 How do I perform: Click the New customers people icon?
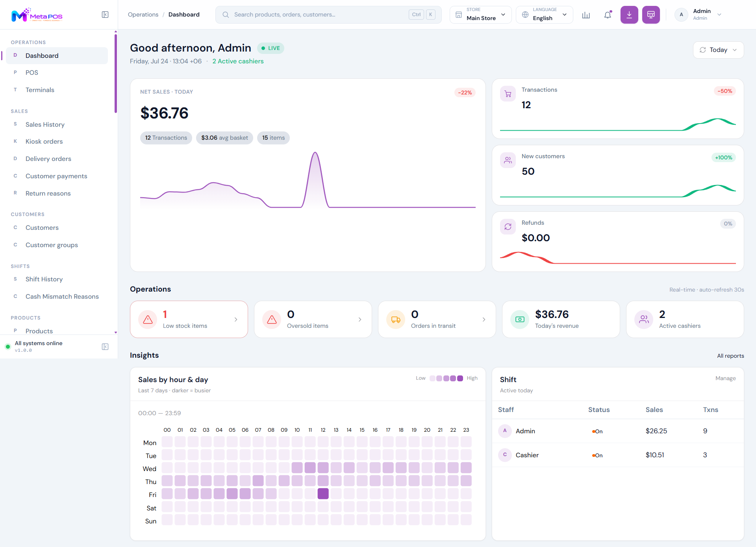click(x=508, y=161)
